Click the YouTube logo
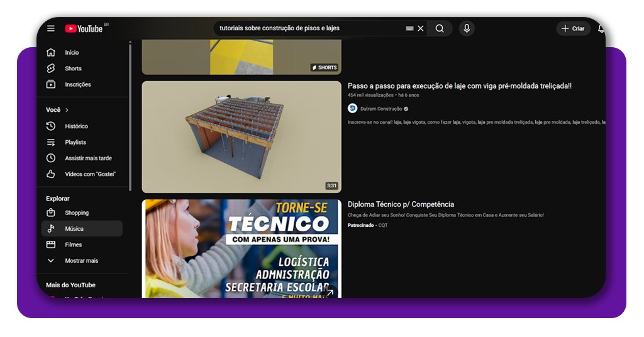Viewport: 644px width, 337px height. click(x=84, y=28)
